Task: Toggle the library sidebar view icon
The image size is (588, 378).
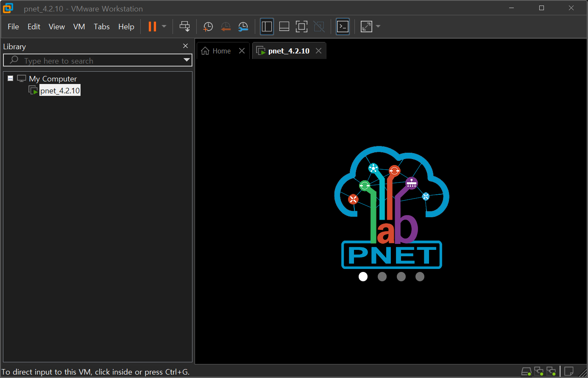Action: click(267, 26)
